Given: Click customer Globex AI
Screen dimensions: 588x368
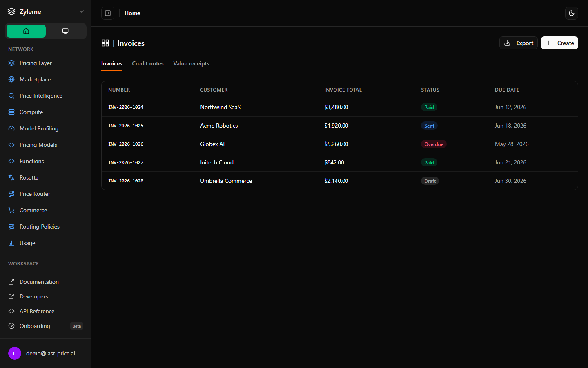Looking at the screenshot, I should pyautogui.click(x=212, y=144).
